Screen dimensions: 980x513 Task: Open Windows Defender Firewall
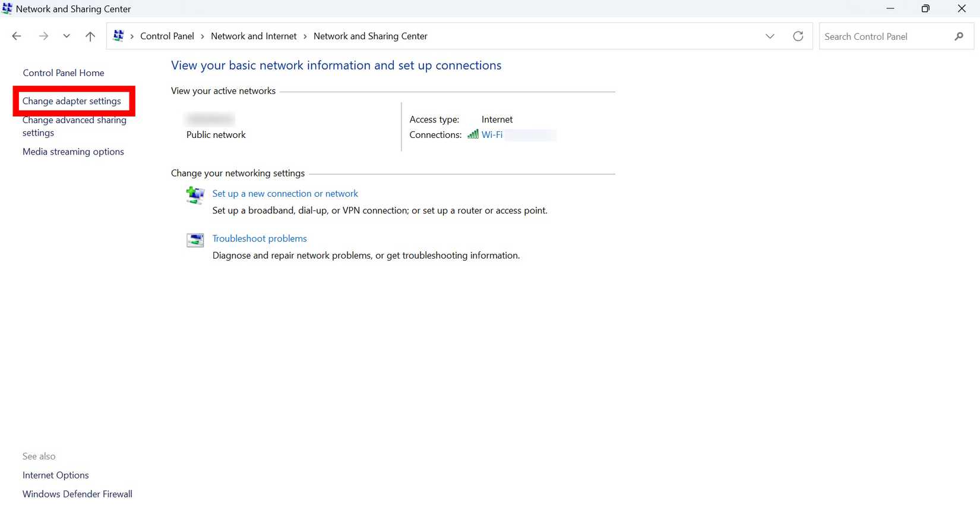(x=77, y=494)
